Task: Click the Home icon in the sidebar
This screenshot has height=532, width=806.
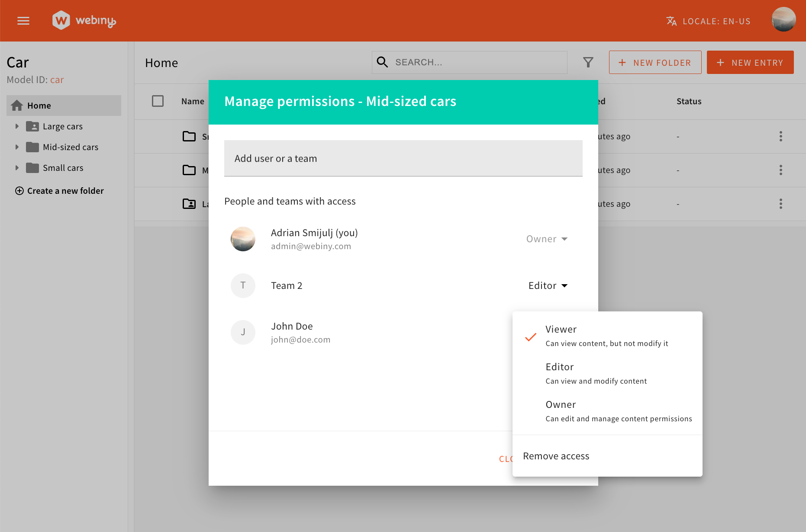Action: [17, 105]
